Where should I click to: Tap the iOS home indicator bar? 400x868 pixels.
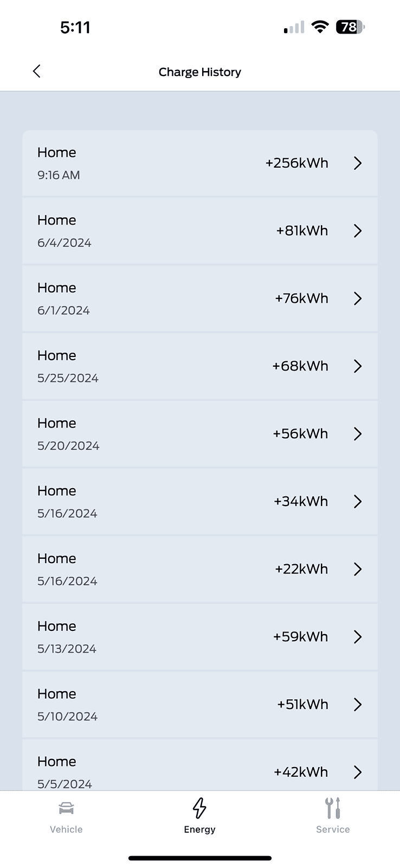[x=199, y=858]
